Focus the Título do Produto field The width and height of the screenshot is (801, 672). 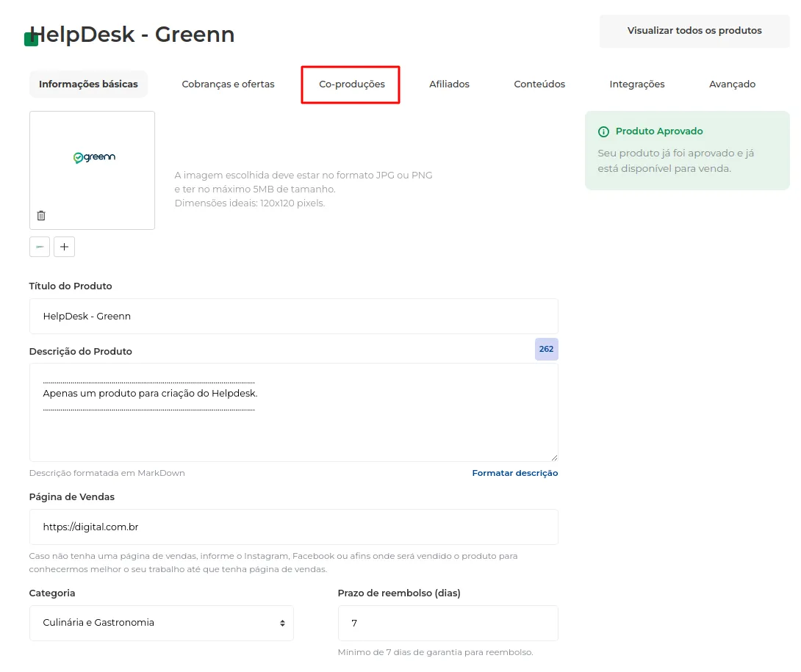(294, 316)
